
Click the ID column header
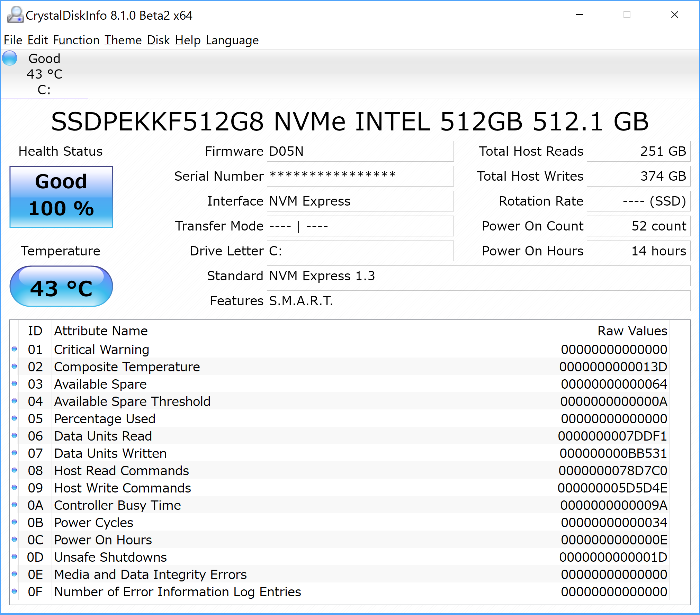(x=35, y=331)
